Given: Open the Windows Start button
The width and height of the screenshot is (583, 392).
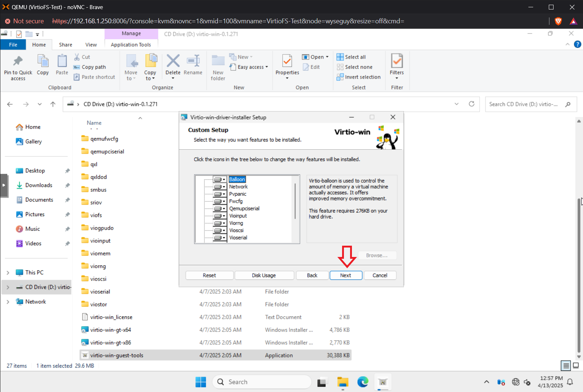Looking at the screenshot, I should coord(201,382).
